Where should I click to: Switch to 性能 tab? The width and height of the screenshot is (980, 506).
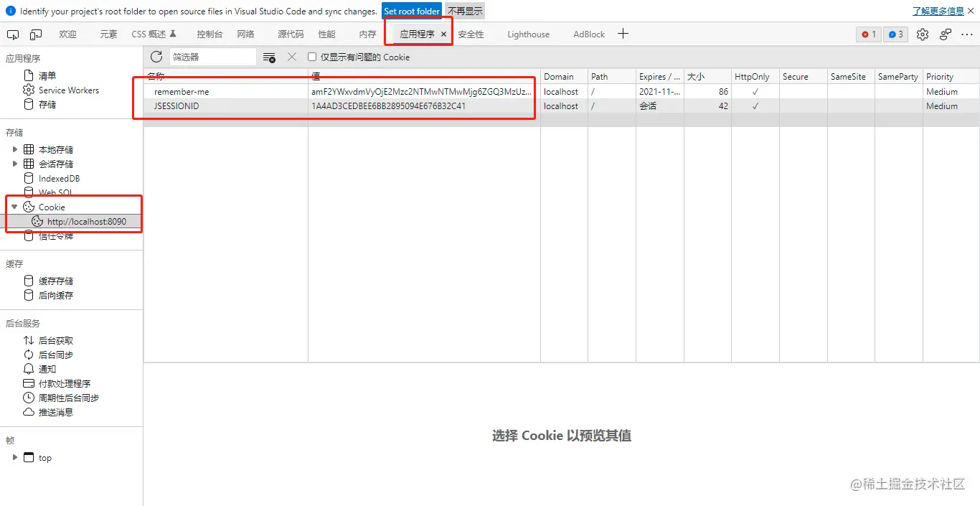tap(326, 34)
